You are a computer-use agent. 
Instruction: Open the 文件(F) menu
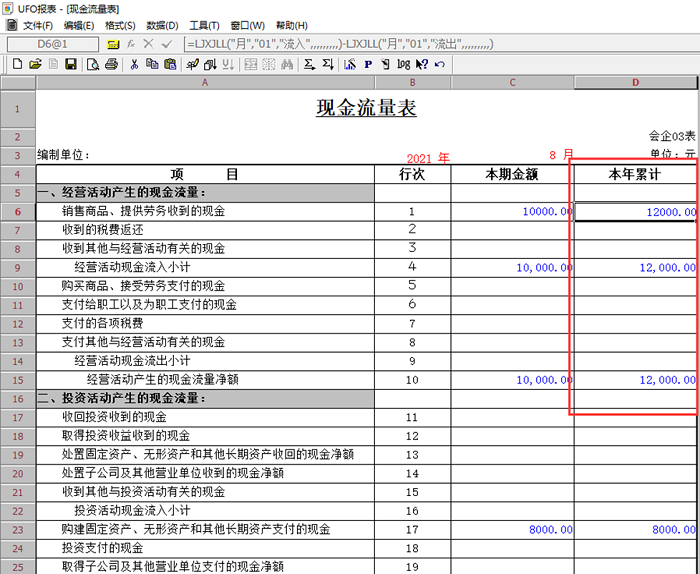[x=38, y=25]
